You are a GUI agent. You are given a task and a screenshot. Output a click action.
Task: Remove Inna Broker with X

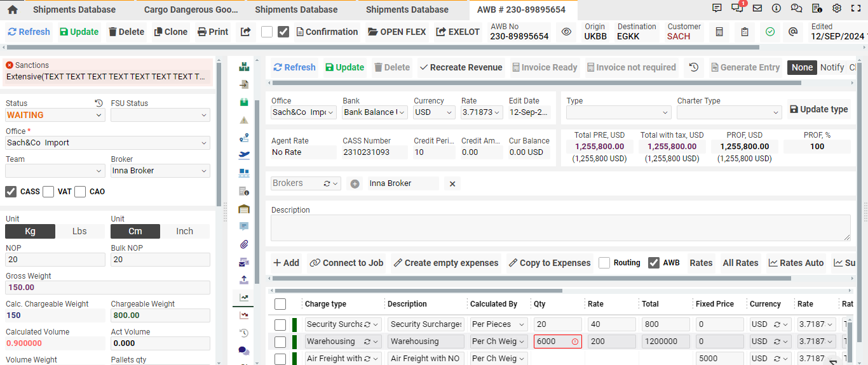[x=452, y=183]
